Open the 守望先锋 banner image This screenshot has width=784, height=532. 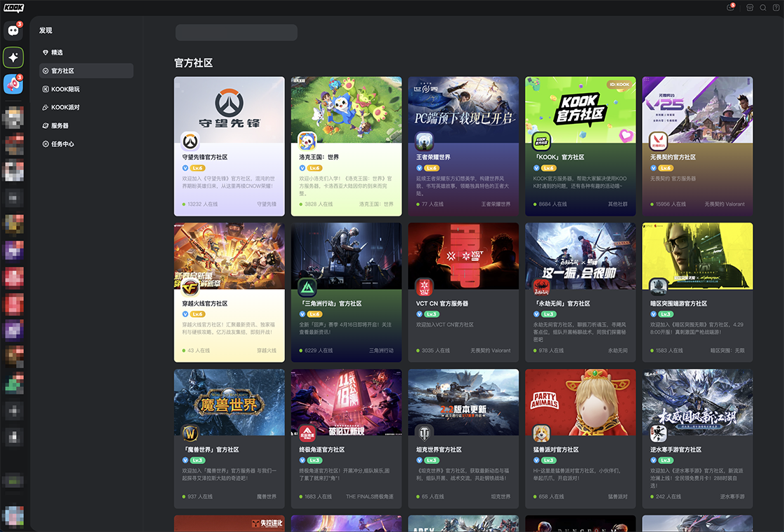coord(230,110)
